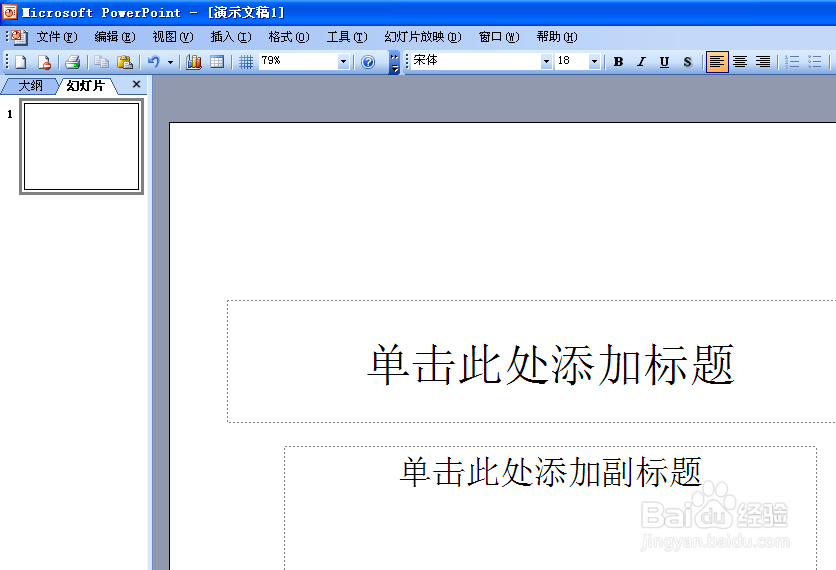This screenshot has height=570, width=836.
Task: Open the 幻灯片放映 (Slide Show) menu
Action: tap(423, 37)
